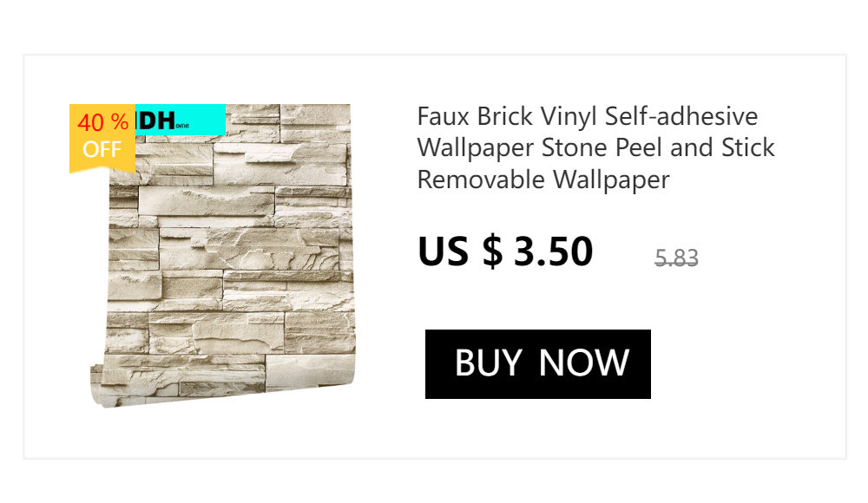
Task: Click the white OFF text in badge
Action: coord(102,149)
